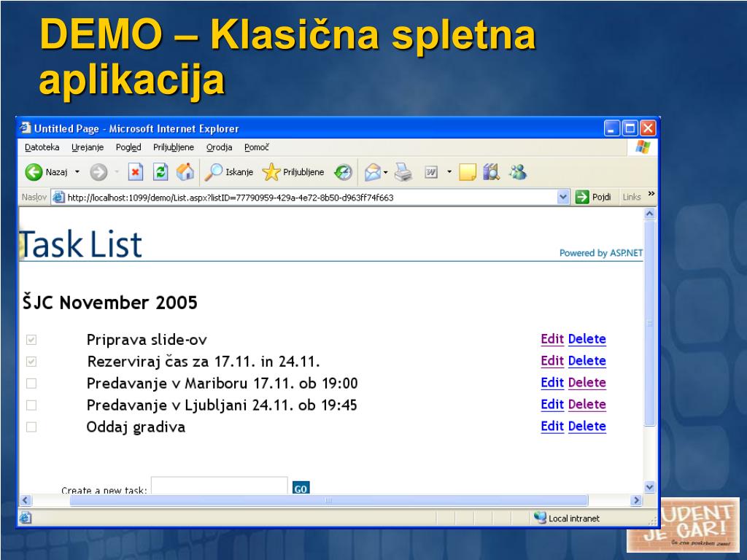Click the ŠJC November 2005 heading
This screenshot has height=560, width=747.
[x=110, y=303]
